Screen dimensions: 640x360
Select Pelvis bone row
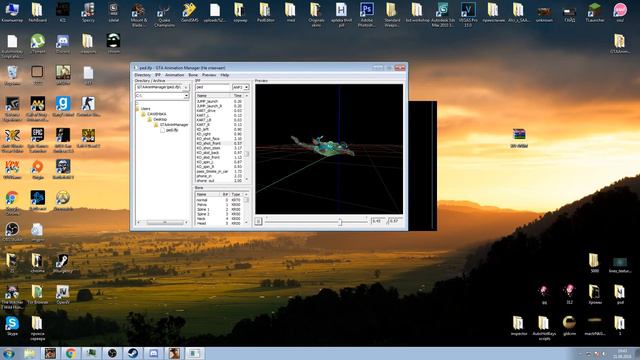218,204
